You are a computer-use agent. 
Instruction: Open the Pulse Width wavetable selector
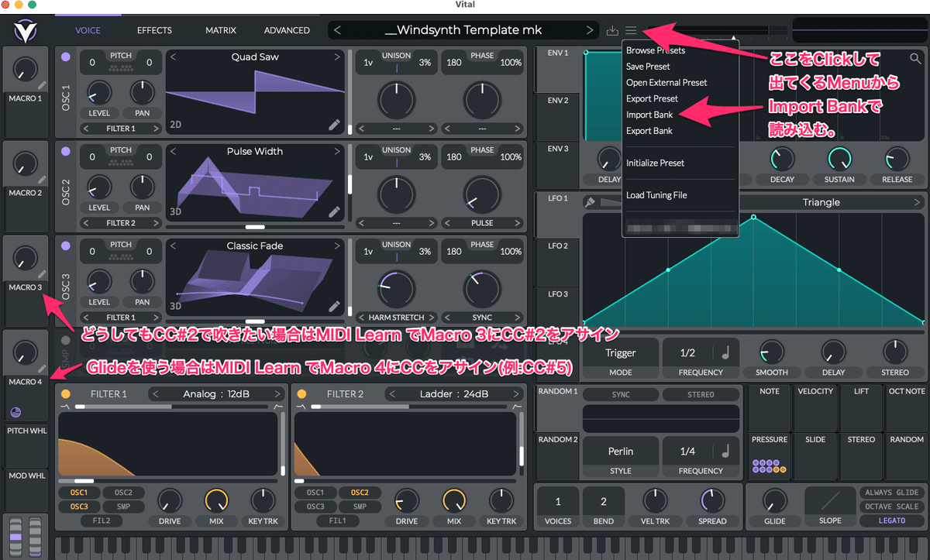pos(255,152)
